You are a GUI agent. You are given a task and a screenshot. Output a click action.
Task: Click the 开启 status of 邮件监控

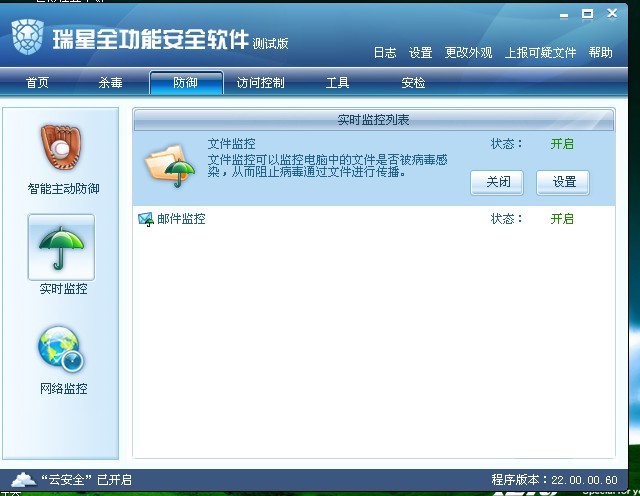(562, 219)
